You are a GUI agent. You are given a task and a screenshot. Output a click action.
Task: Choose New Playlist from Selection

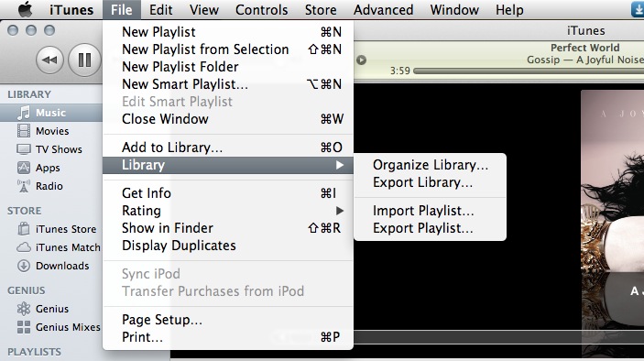[x=228, y=49]
